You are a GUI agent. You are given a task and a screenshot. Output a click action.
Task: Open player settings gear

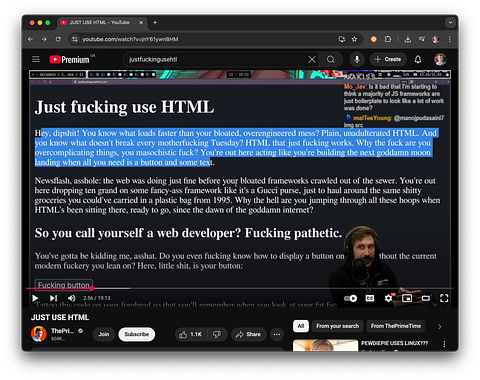[x=388, y=298]
